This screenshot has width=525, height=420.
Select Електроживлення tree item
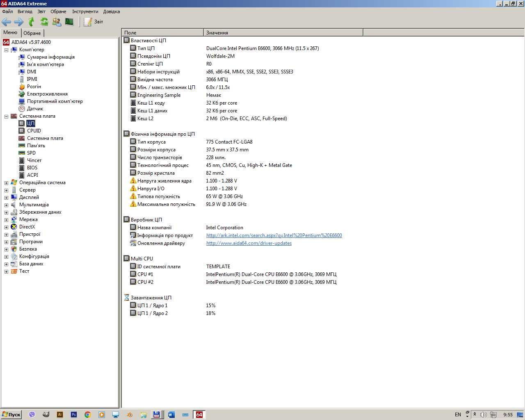point(47,94)
